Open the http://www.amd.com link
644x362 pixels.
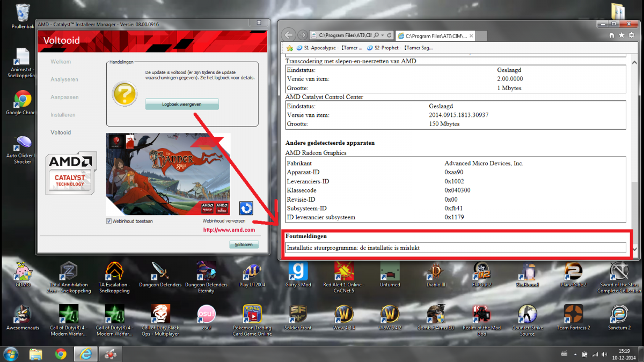coord(229,230)
